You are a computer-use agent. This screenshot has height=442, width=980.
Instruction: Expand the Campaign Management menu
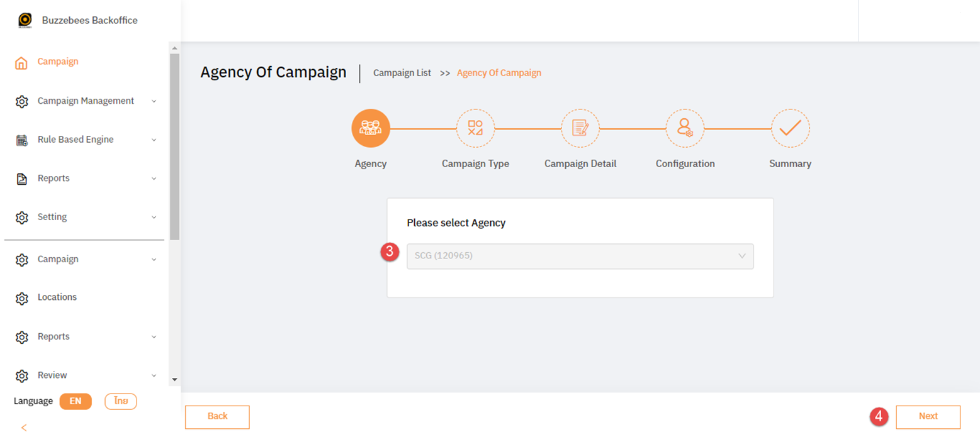tap(85, 101)
